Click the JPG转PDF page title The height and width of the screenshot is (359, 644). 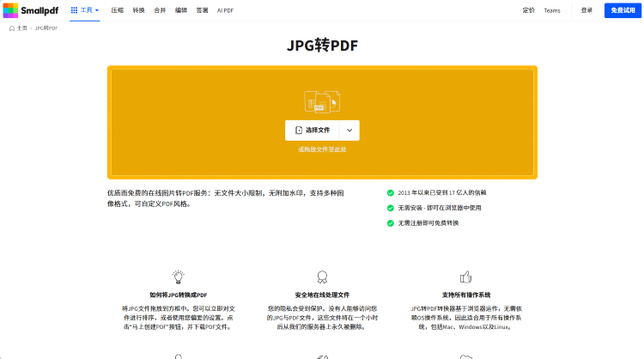(x=322, y=46)
